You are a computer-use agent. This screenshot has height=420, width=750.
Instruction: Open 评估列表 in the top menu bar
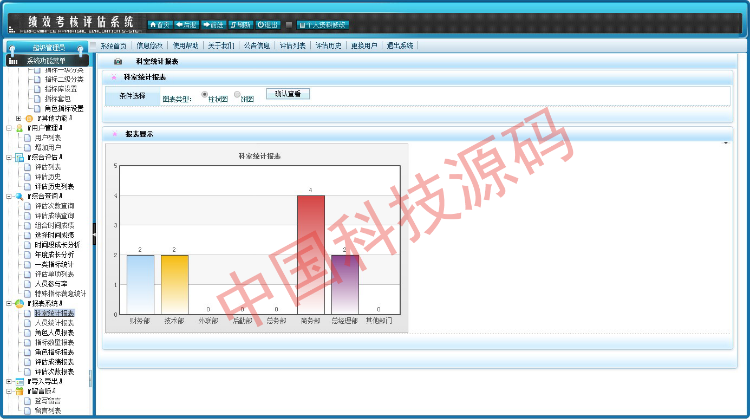[293, 46]
